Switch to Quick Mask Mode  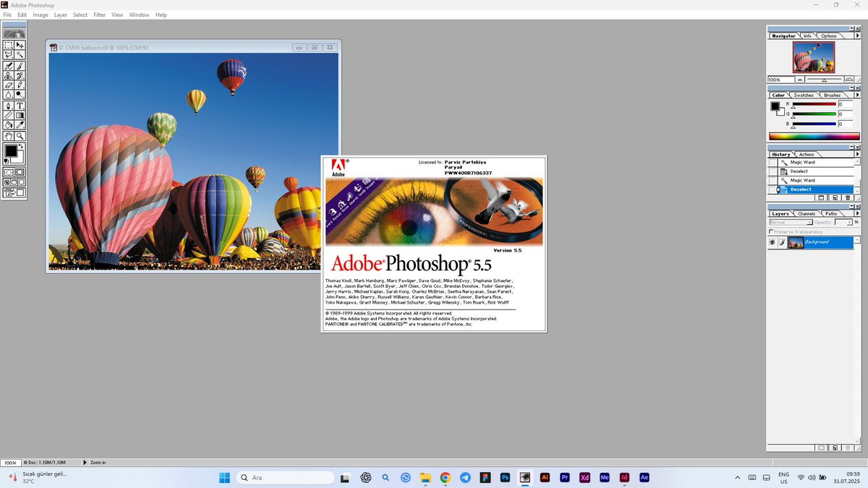coord(20,172)
